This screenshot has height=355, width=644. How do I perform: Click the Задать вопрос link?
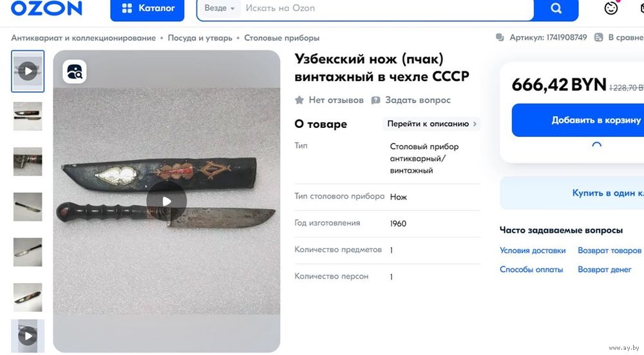tap(411, 100)
